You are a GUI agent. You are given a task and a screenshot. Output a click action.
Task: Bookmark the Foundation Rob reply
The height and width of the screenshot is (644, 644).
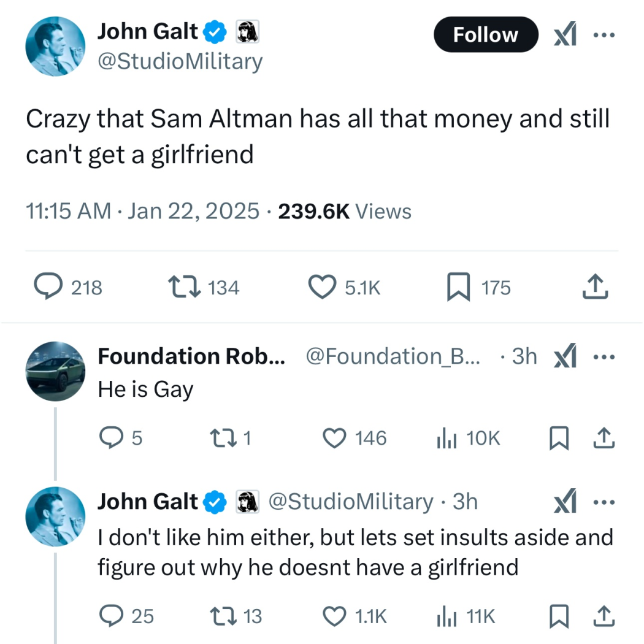(557, 438)
